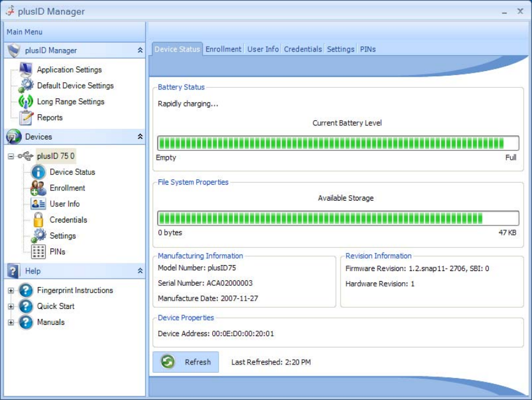532x400 pixels.
Task: Click the Available Storage progress bar
Action: [338, 218]
